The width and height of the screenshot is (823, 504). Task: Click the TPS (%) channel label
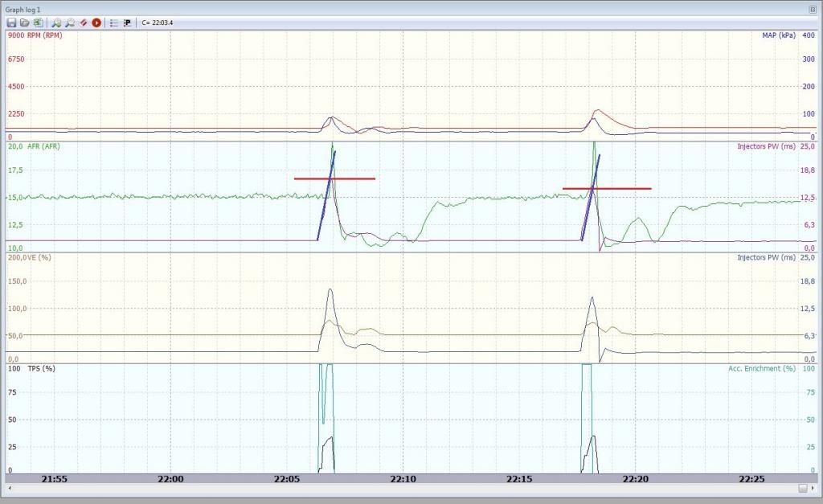coord(42,368)
